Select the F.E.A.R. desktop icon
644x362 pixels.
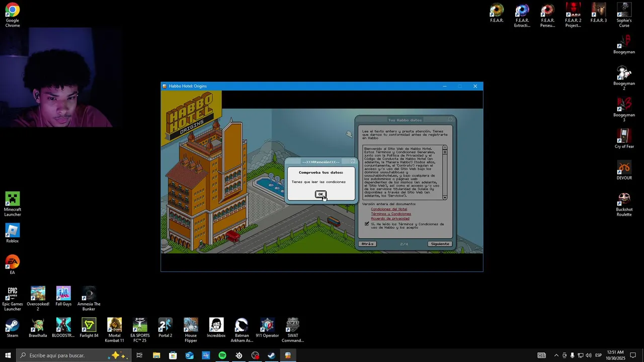(497, 13)
